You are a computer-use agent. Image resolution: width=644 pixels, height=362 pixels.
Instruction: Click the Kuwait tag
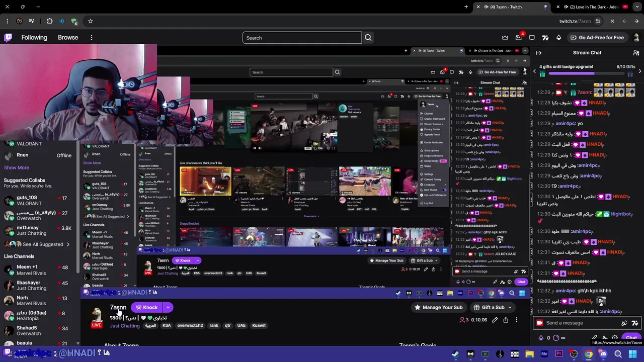pyautogui.click(x=259, y=326)
